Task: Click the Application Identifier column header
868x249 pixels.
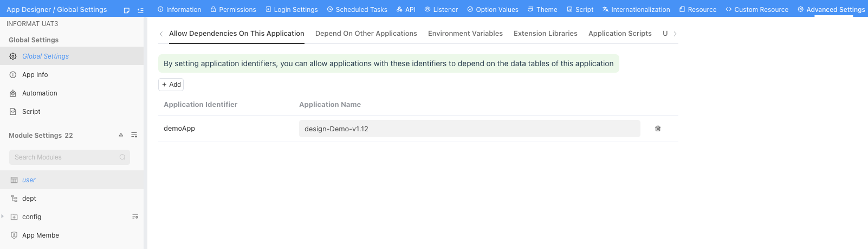Action: point(200,105)
